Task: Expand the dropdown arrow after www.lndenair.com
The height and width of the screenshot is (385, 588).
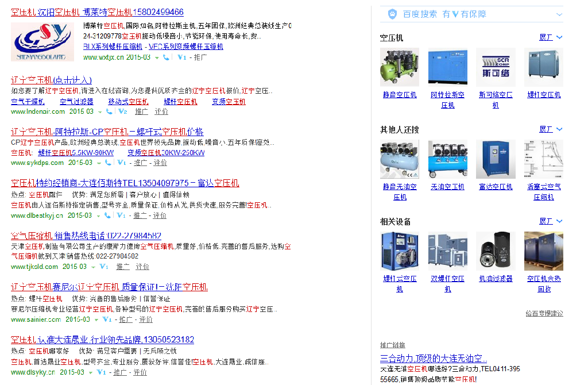Action: (100, 112)
